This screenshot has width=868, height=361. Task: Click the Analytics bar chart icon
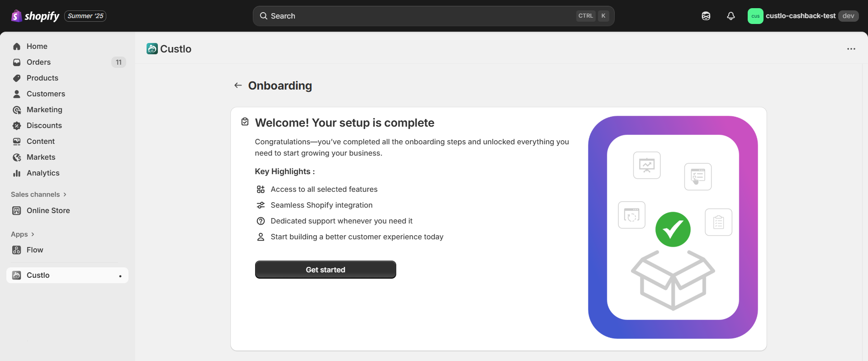coord(17,173)
